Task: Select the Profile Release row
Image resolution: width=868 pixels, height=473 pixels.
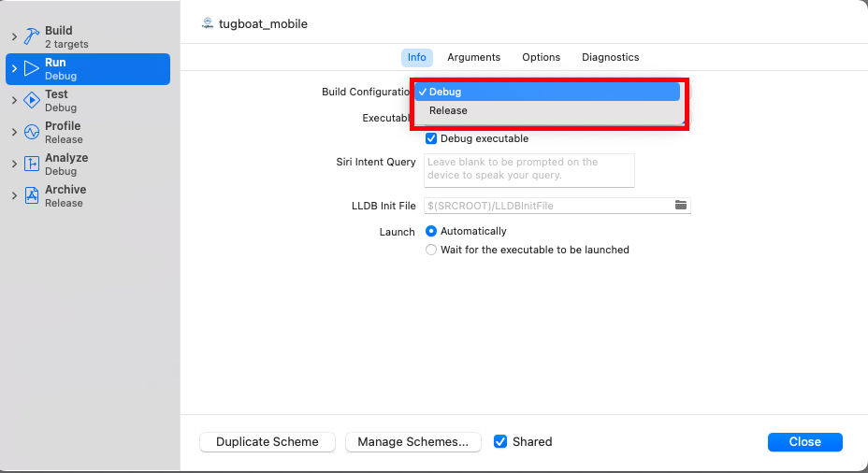Action: (x=88, y=132)
